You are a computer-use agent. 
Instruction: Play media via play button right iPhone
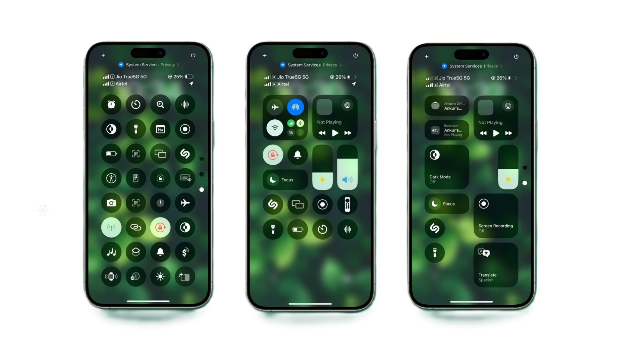(x=496, y=133)
